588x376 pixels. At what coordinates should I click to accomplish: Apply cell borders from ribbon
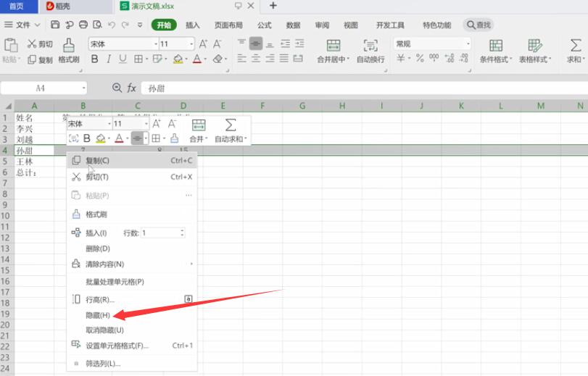click(x=138, y=59)
